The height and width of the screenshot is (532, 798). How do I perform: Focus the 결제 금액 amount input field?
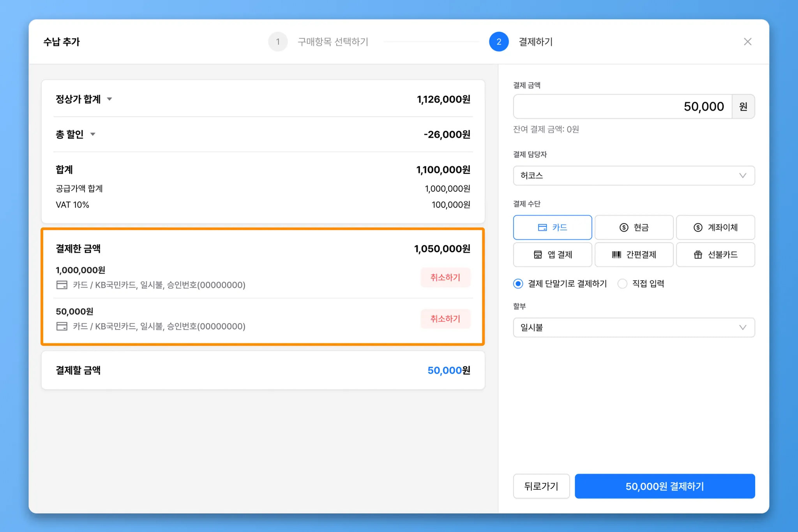coord(622,106)
